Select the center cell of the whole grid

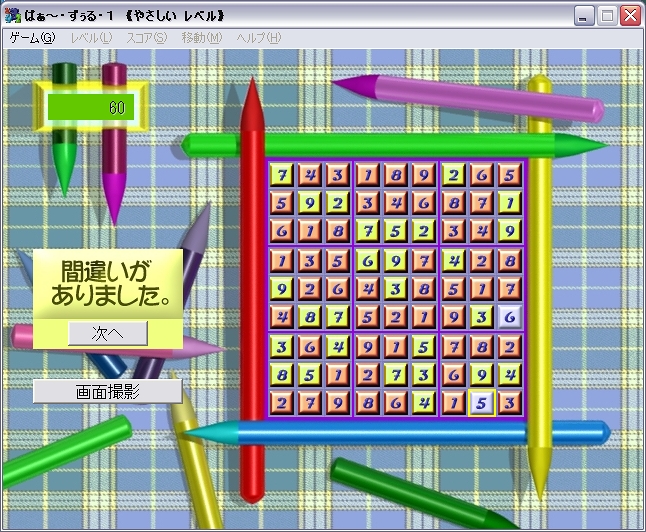(396, 289)
